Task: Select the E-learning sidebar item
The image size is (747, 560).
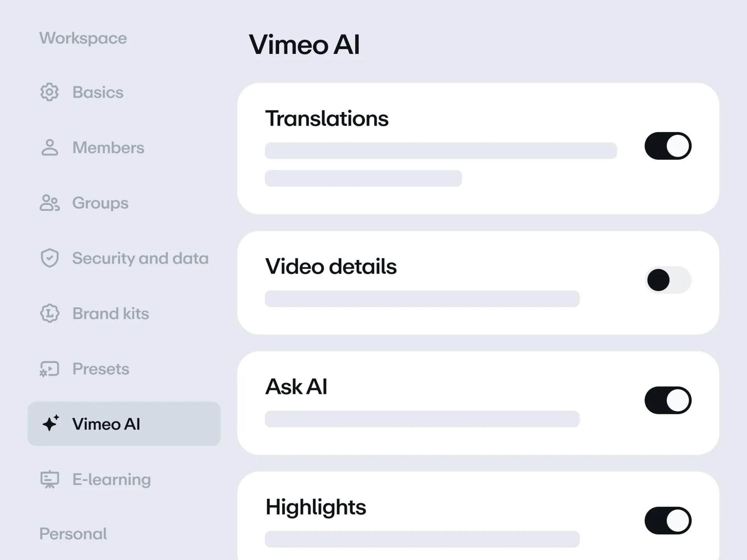Action: point(111,479)
